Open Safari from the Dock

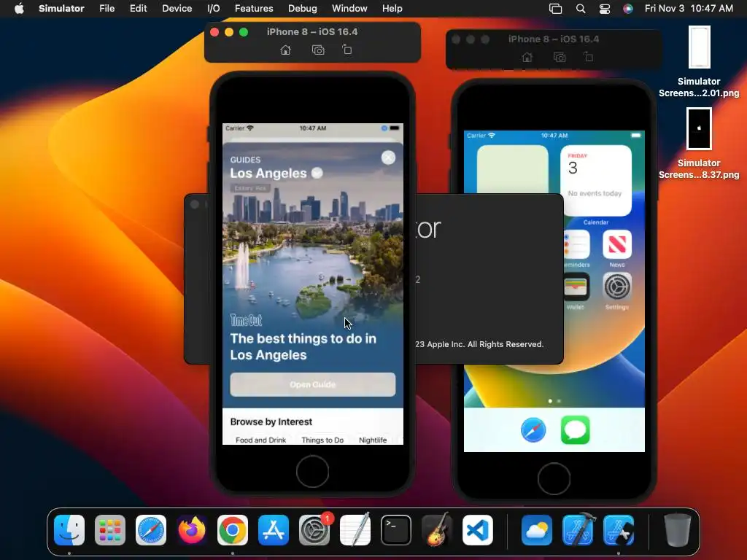(151, 530)
